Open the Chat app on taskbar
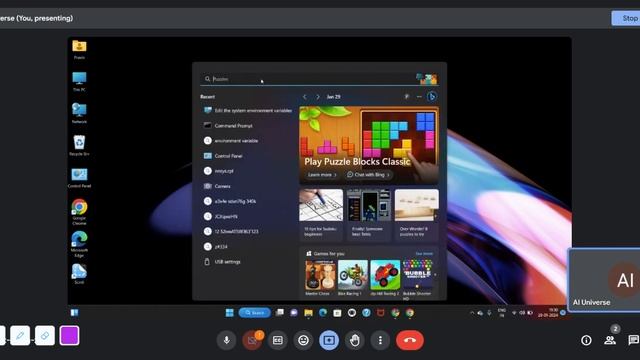The width and height of the screenshot is (640, 360). click(x=294, y=313)
